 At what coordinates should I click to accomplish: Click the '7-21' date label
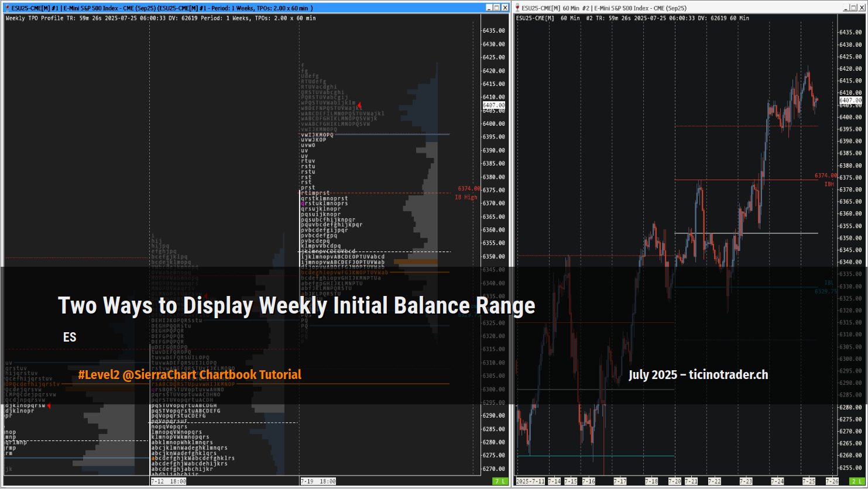click(691, 481)
